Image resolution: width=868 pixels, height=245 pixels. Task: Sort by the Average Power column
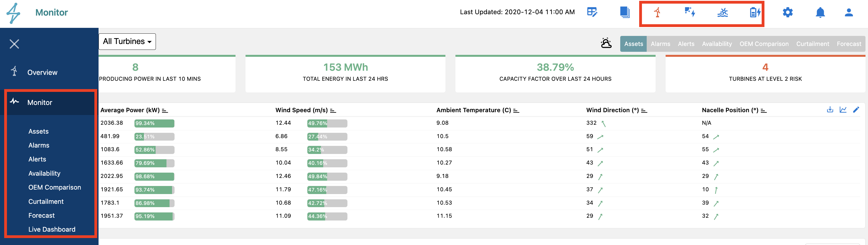(x=165, y=111)
